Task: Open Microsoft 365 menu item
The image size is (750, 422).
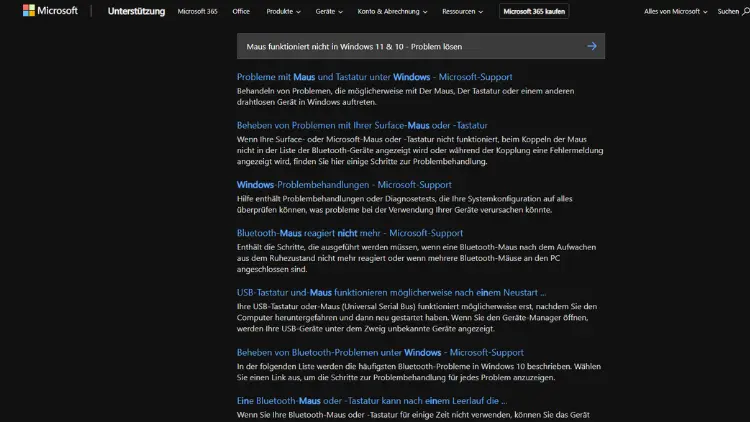Action: pyautogui.click(x=197, y=11)
